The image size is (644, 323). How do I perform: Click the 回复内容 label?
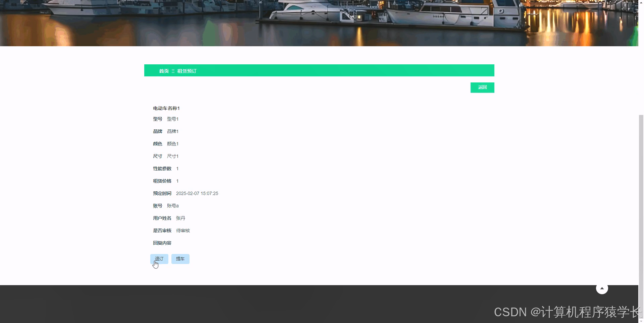click(162, 243)
